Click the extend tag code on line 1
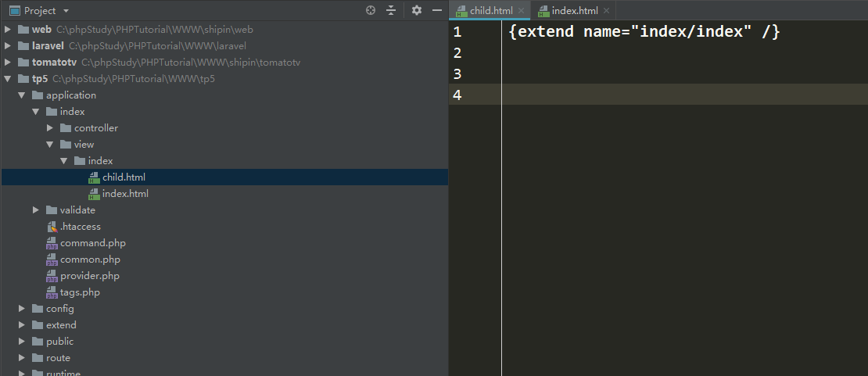The height and width of the screenshot is (376, 868). click(644, 32)
